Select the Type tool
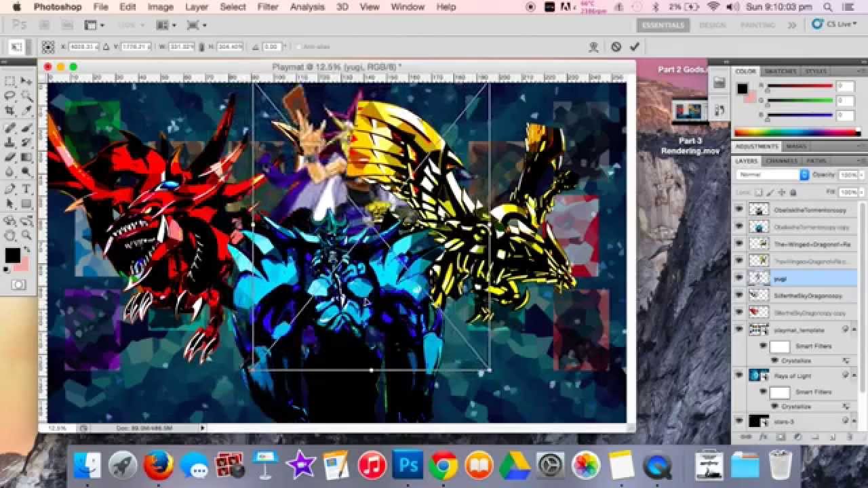This screenshot has width=868, height=488. [x=26, y=189]
